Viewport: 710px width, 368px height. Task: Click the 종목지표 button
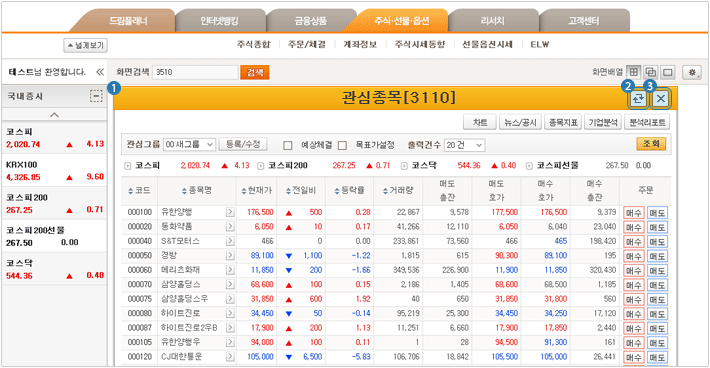[x=563, y=122]
